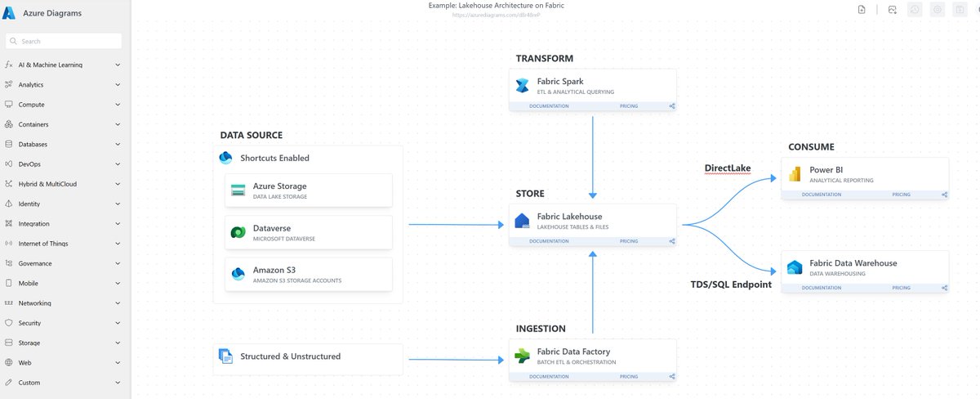The width and height of the screenshot is (980, 399).
Task: Open Fabric Data Warehouse Documentation link
Action: 822,288
